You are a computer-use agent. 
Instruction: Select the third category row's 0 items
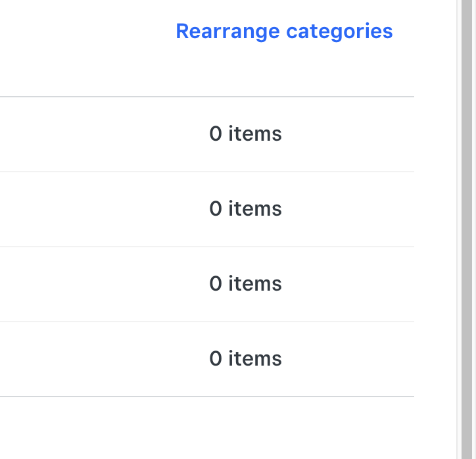pyautogui.click(x=245, y=284)
